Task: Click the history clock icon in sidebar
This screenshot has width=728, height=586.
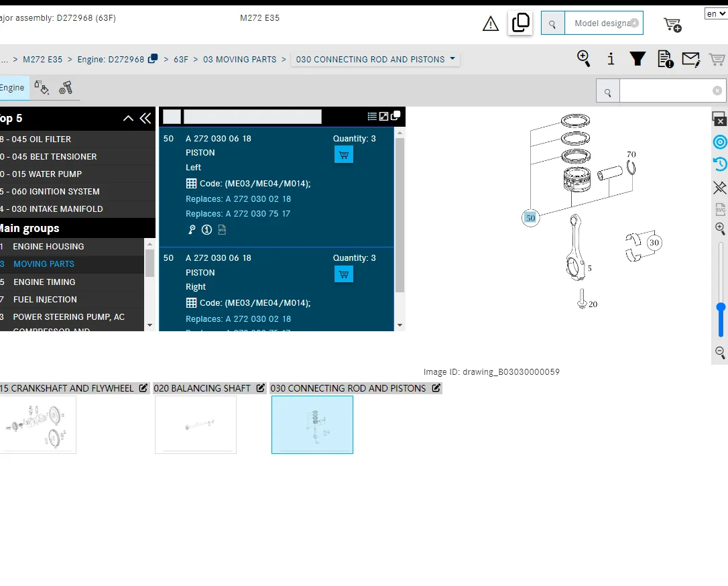Action: point(720,164)
